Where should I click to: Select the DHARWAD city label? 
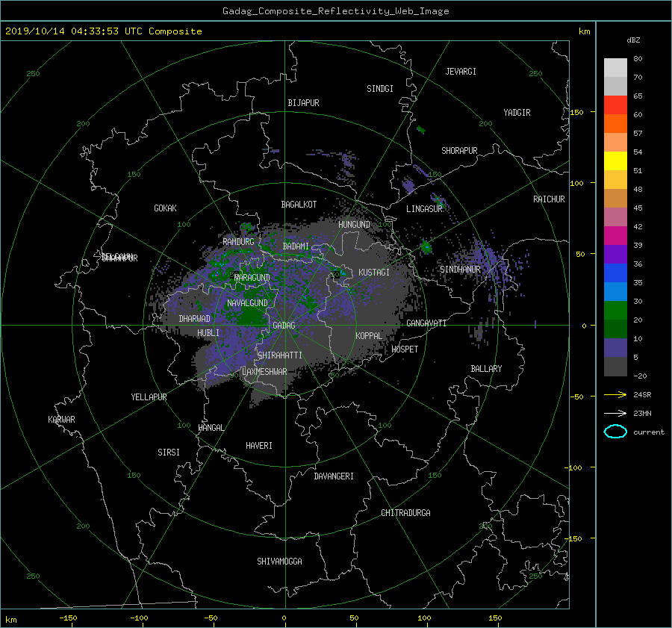coord(194,319)
